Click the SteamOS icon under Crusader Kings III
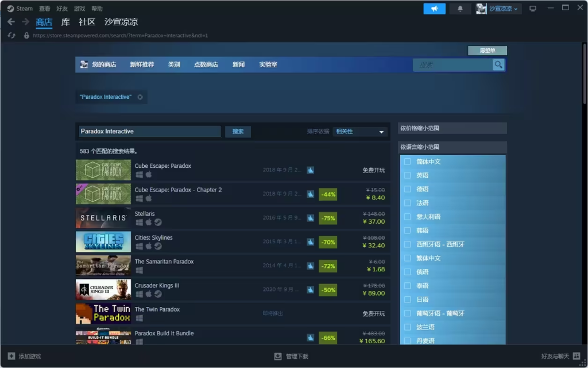Image resolution: width=588 pixels, height=368 pixels. 158,294
